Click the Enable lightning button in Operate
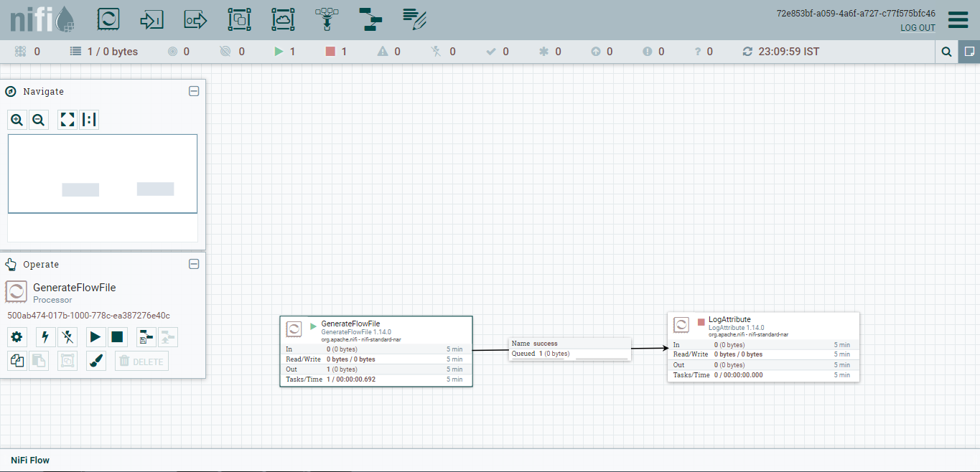This screenshot has height=472, width=980. pyautogui.click(x=46, y=337)
